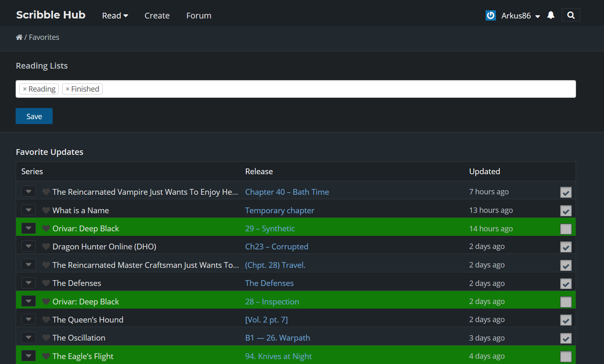Image resolution: width=604 pixels, height=364 pixels.
Task: Toggle checkbox for The Queen's Hound row
Action: click(566, 320)
